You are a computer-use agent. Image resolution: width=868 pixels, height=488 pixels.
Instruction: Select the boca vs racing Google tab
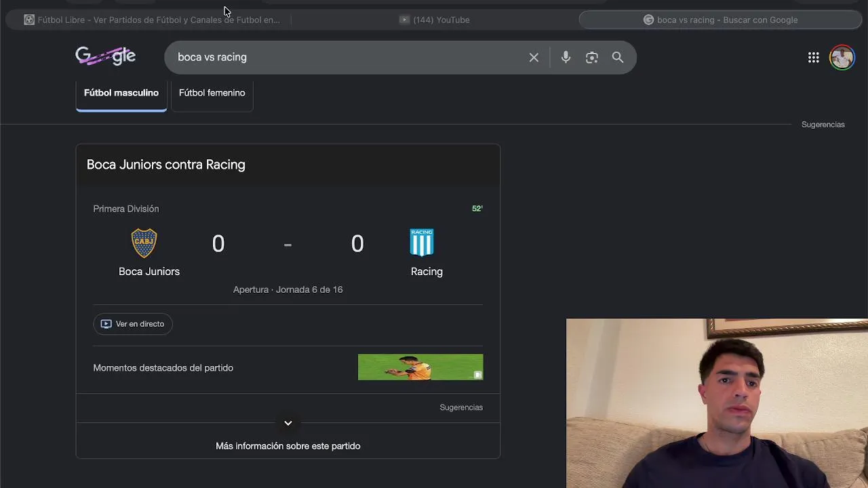pyautogui.click(x=720, y=20)
